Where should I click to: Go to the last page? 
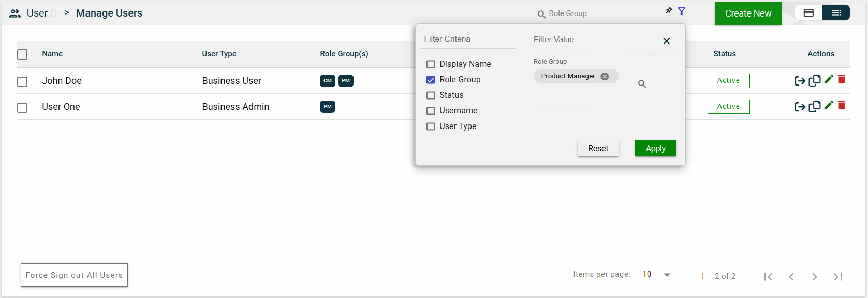point(837,277)
